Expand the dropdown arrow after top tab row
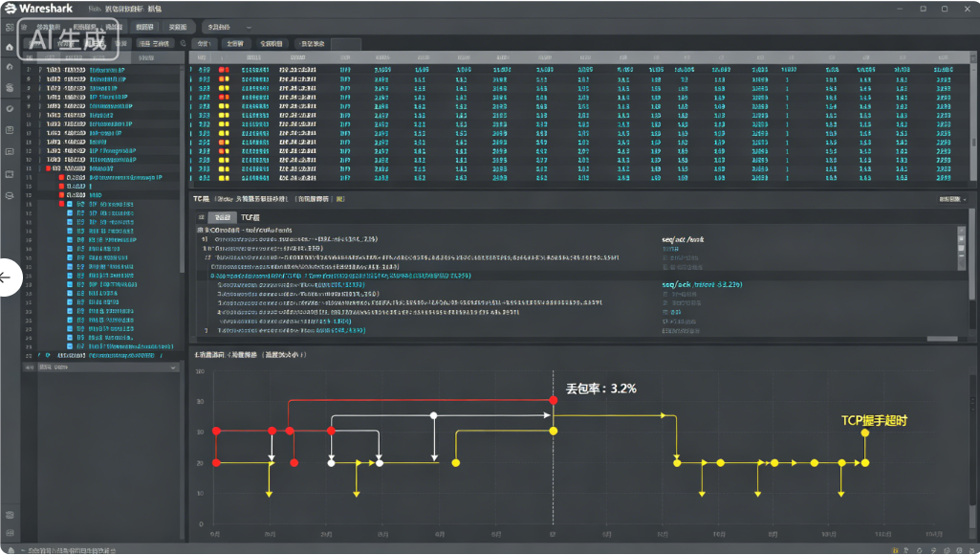This screenshot has width=980, height=555. click(249, 27)
